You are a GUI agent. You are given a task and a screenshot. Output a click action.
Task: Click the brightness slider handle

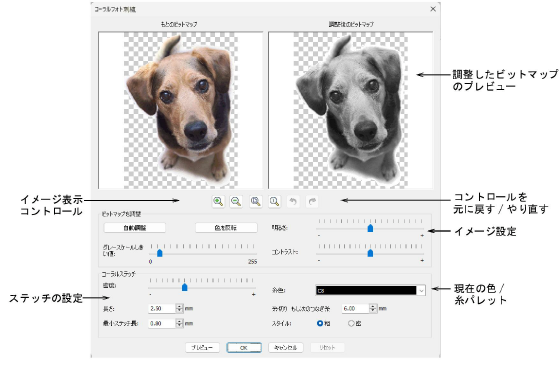[x=370, y=228]
